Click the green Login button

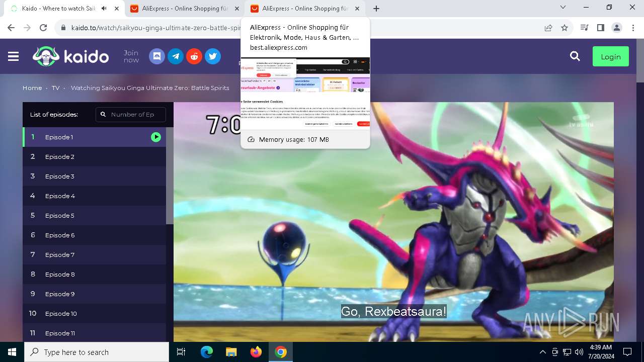611,57
